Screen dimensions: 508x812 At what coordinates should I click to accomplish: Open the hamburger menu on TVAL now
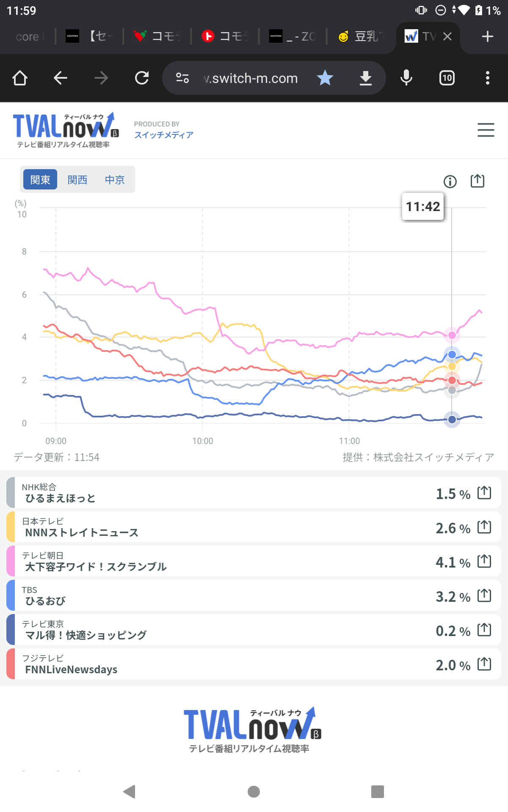[x=486, y=130]
